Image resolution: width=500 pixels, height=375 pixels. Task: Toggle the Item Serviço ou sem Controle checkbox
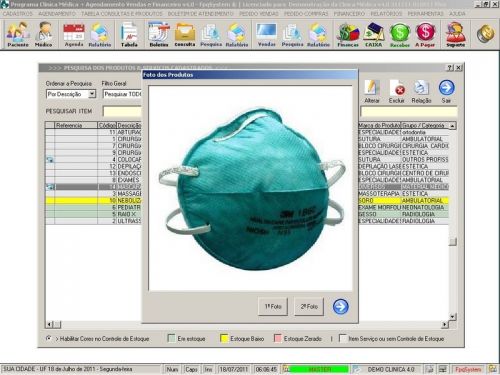click(343, 338)
